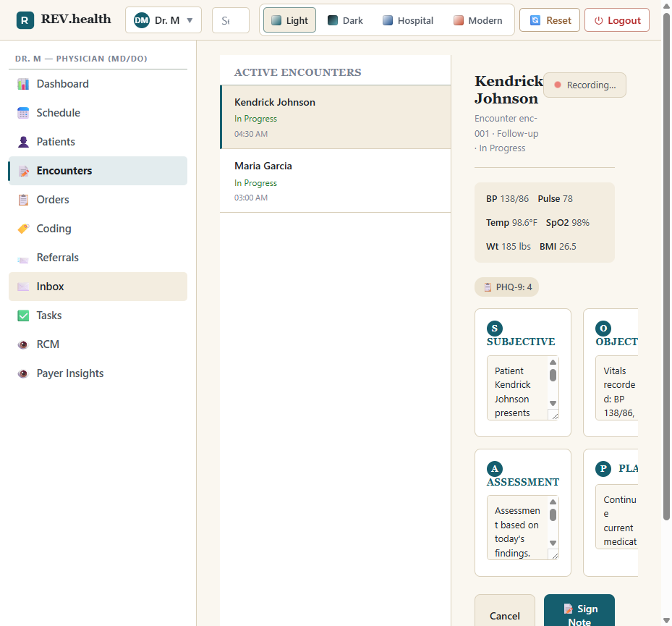Open the Tasks list
Image resolution: width=672 pixels, height=626 pixels.
click(x=98, y=316)
